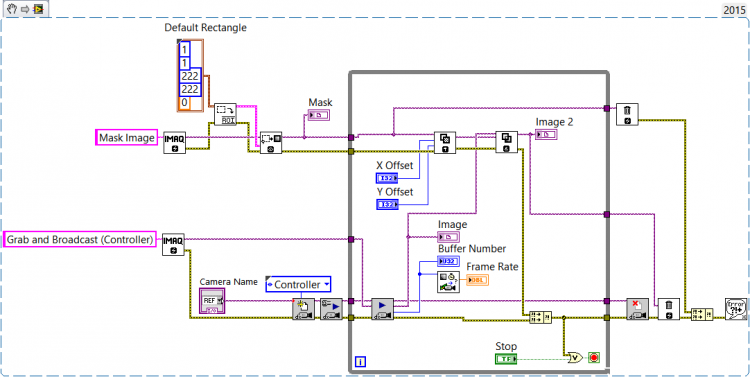Open the Camera Name REF control dropdown
Image resolution: width=750 pixels, height=377 pixels.
(x=220, y=300)
